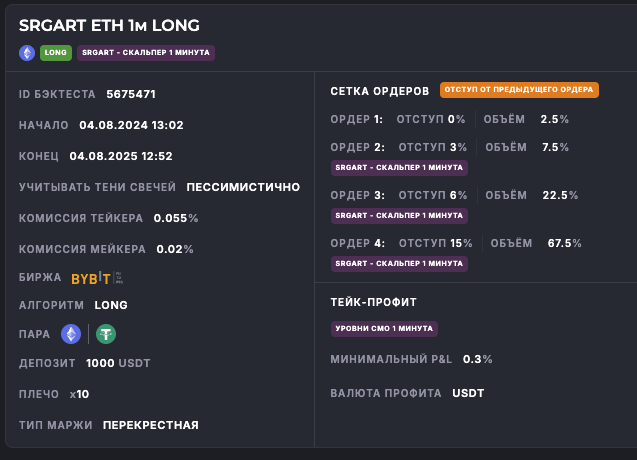The image size is (637, 460).
Task: Click the purple SRGART badge in the header
Action: 146,53
